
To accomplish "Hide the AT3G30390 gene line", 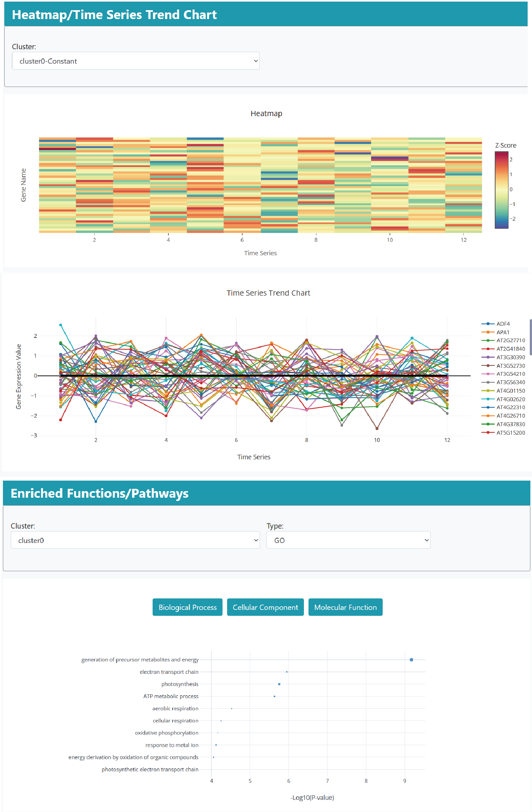I will pyautogui.click(x=510, y=357).
